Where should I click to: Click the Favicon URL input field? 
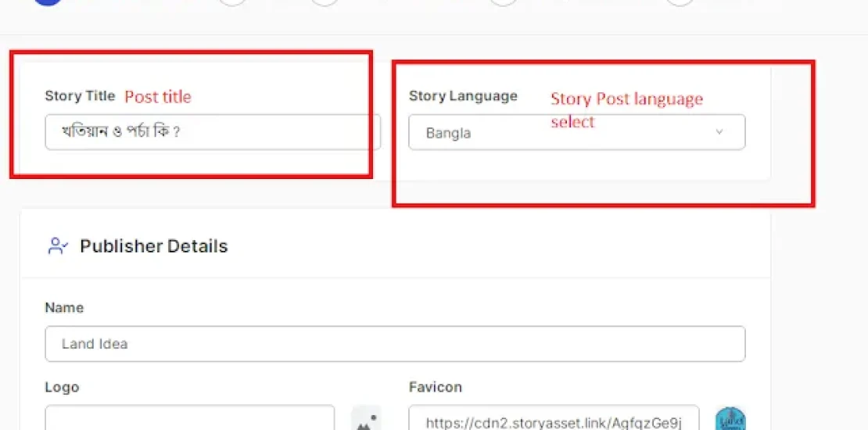coord(554,421)
